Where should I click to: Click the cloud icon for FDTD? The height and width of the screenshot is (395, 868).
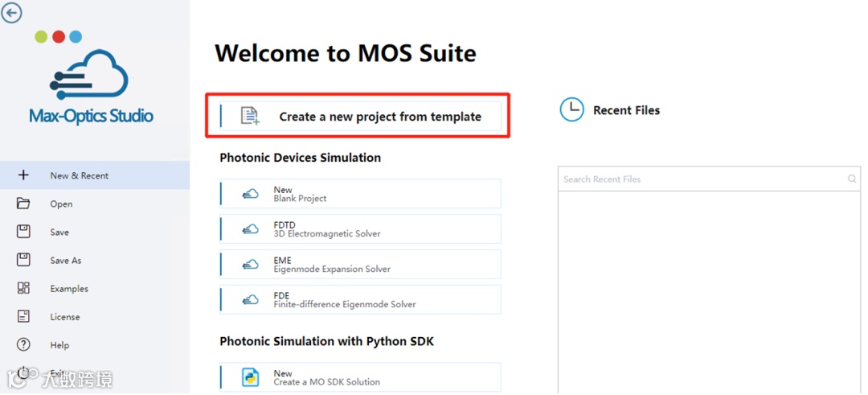tap(250, 229)
